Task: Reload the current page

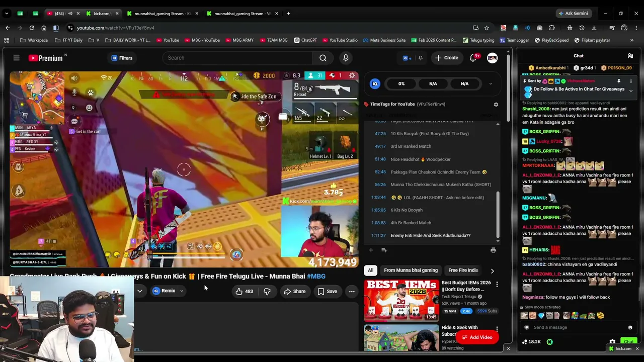Action: pyautogui.click(x=32, y=28)
